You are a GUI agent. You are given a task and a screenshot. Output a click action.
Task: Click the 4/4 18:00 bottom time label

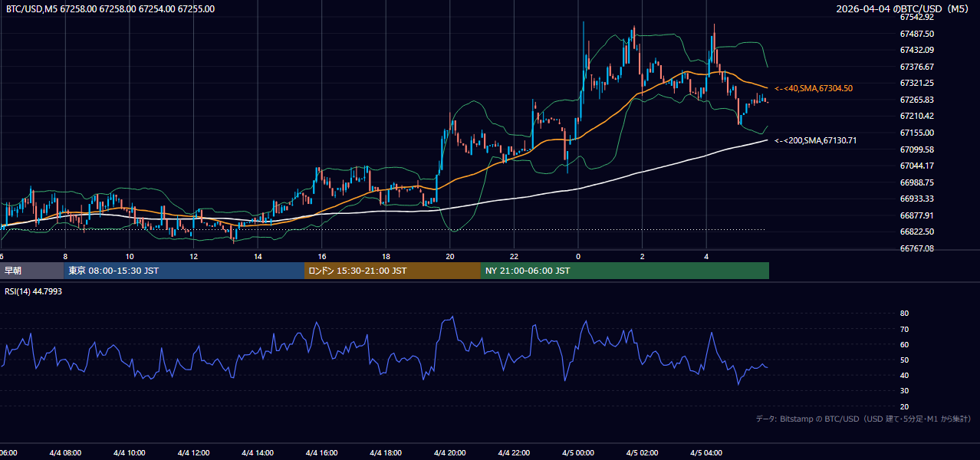point(386,452)
